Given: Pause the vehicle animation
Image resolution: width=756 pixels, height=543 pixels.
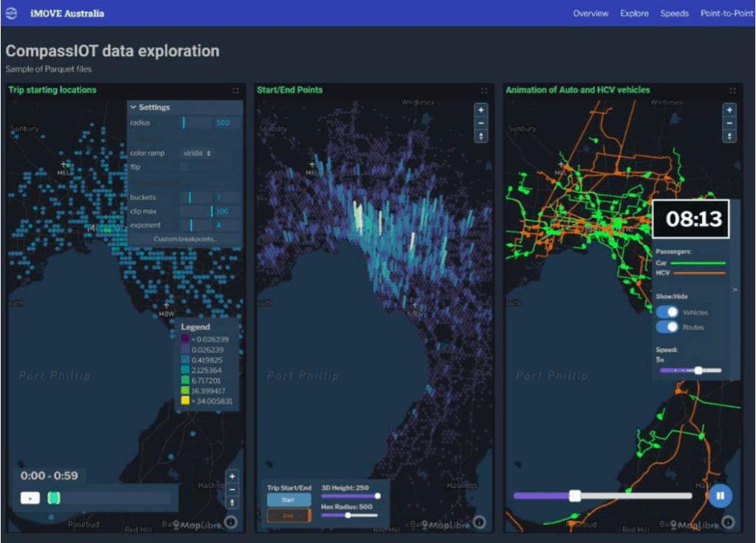Looking at the screenshot, I should coord(720,496).
